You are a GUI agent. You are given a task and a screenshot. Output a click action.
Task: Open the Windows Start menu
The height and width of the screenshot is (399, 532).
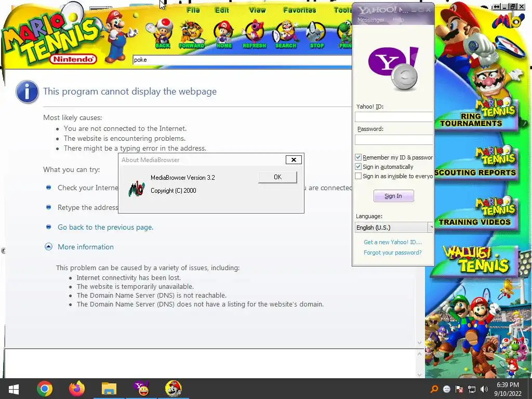14,389
